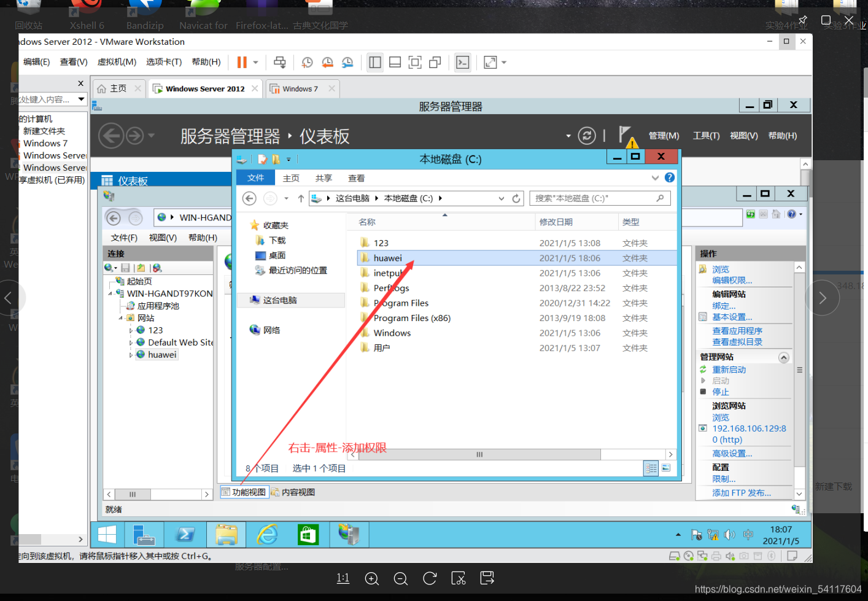Click Server Manager refresh icon
Screen dimensions: 868x601
[587, 136]
